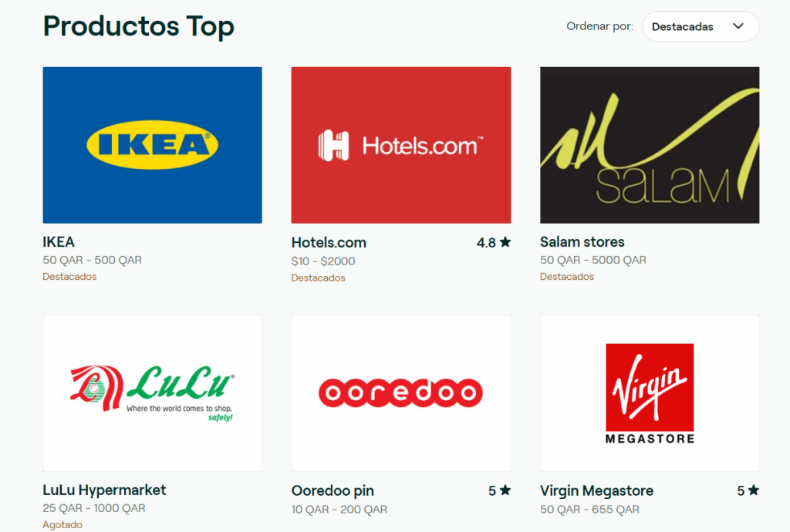The height and width of the screenshot is (532, 790).
Task: Click the Hotels.com 4.8 rating
Action: tap(494, 243)
